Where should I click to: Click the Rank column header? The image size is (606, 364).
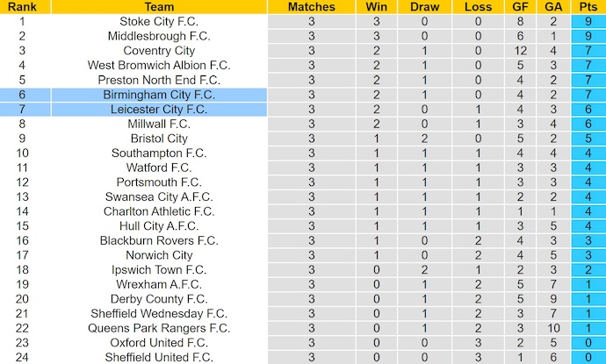[22, 6]
